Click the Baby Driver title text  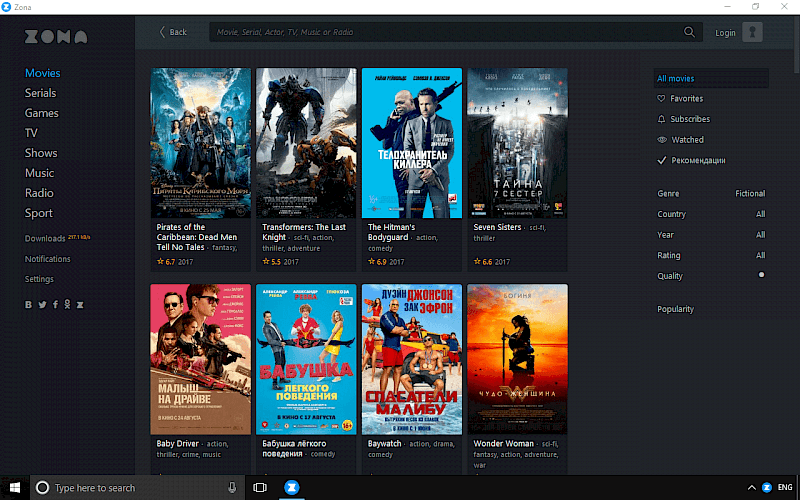pyautogui.click(x=177, y=443)
